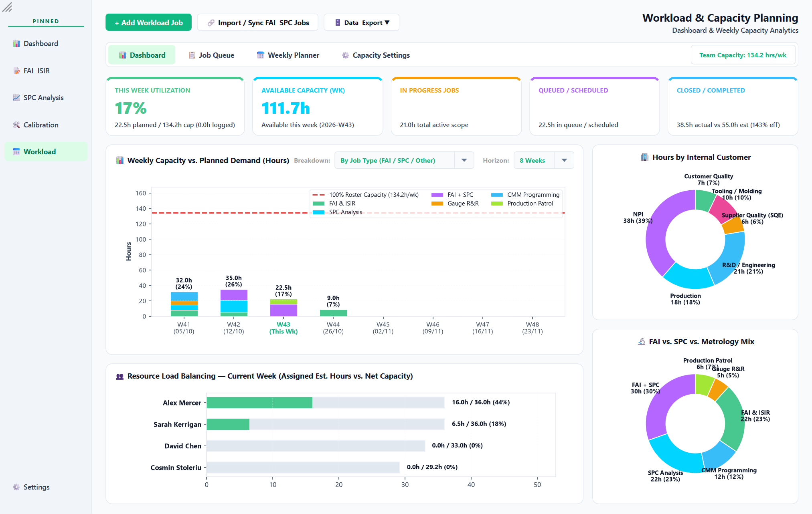Click the diagonal lines logo at the top left
The image size is (812, 514).
7,7
